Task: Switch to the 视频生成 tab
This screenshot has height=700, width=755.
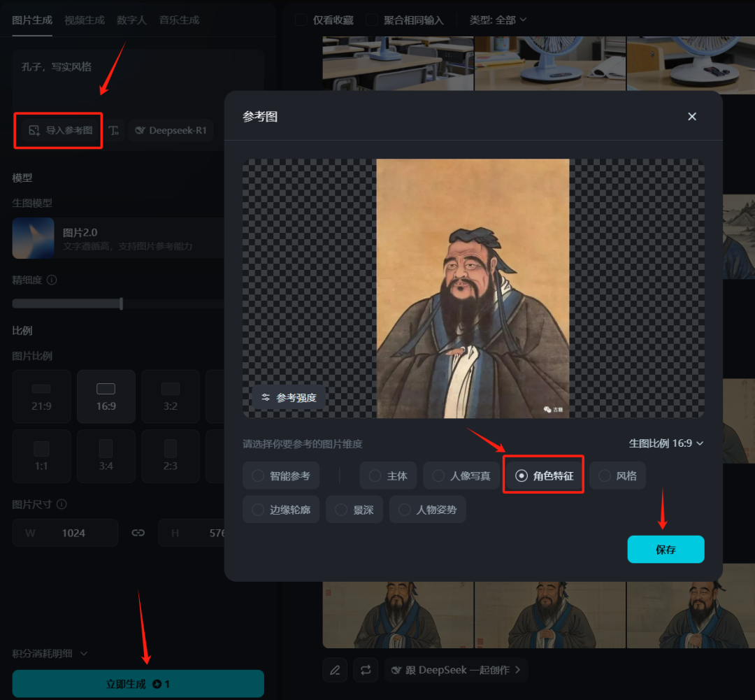Action: click(85, 20)
